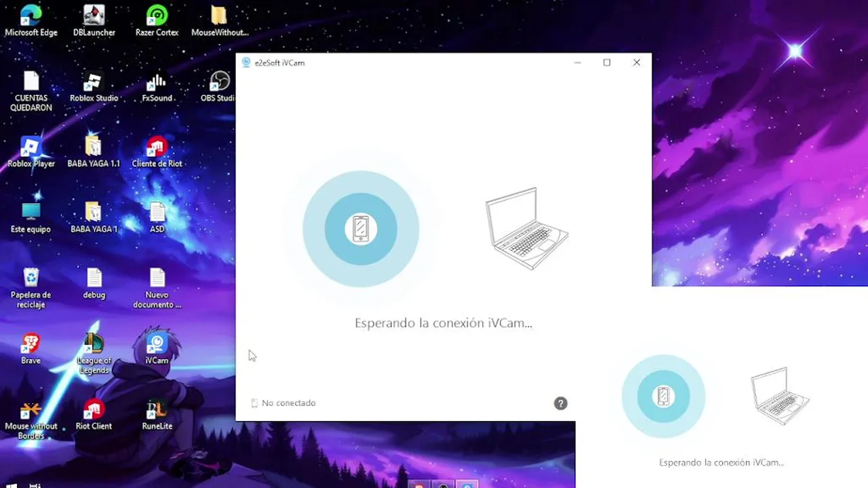Launch the Roblox Studio shortcut

94,86
